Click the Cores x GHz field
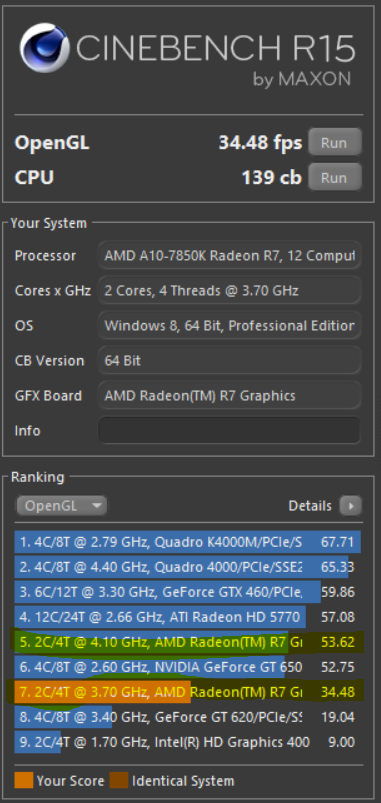The height and width of the screenshot is (803, 381). (x=229, y=290)
